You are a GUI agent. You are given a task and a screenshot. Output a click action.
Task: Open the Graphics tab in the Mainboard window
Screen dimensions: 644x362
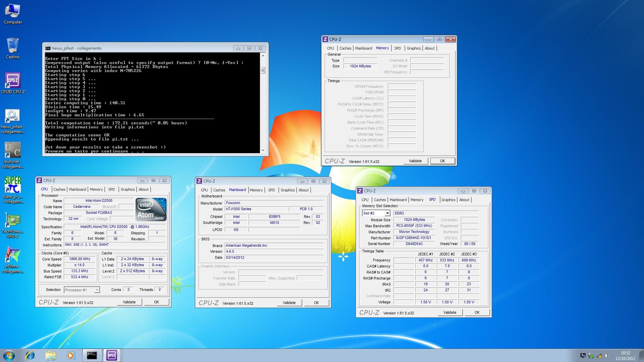tap(288, 190)
